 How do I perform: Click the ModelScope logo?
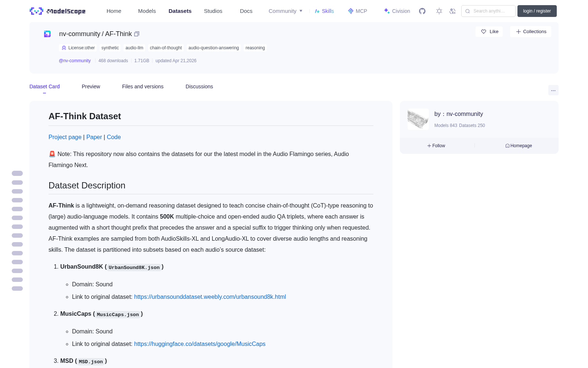coord(57,11)
